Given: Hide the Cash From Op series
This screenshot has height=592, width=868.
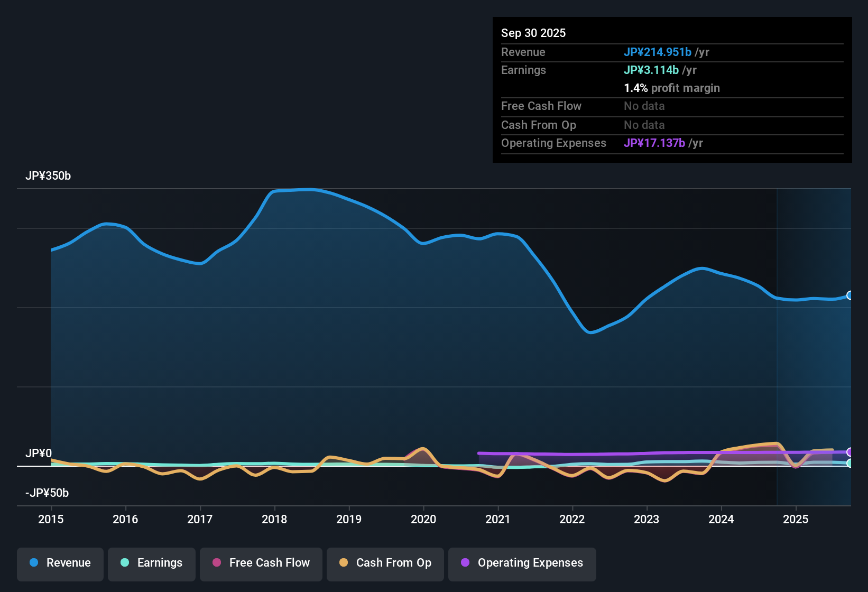Looking at the screenshot, I should click(x=385, y=563).
